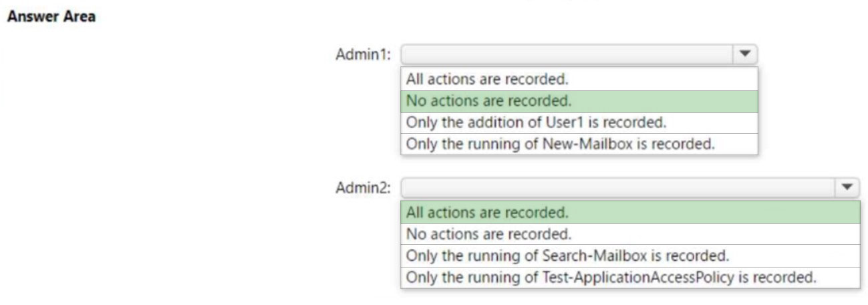
Task: Select 'All actions are recorded' for Admin2
Action: [x=630, y=213]
